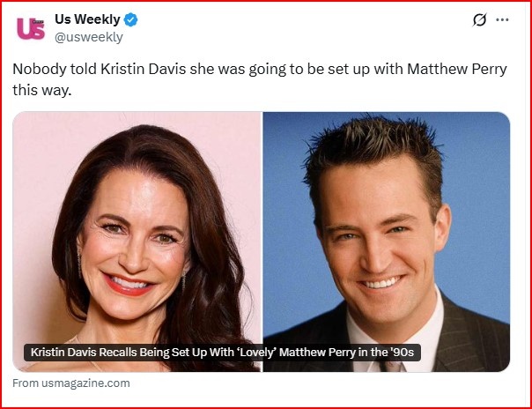Open the right photo of man in suit
Image resolution: width=532 pixels, height=409 pixels.
pos(387,242)
